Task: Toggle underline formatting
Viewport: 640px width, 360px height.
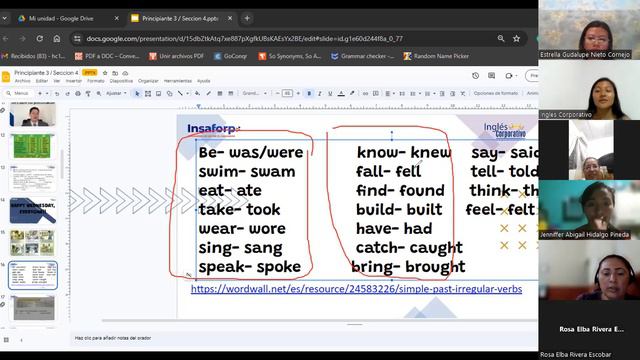Action: click(x=330, y=93)
